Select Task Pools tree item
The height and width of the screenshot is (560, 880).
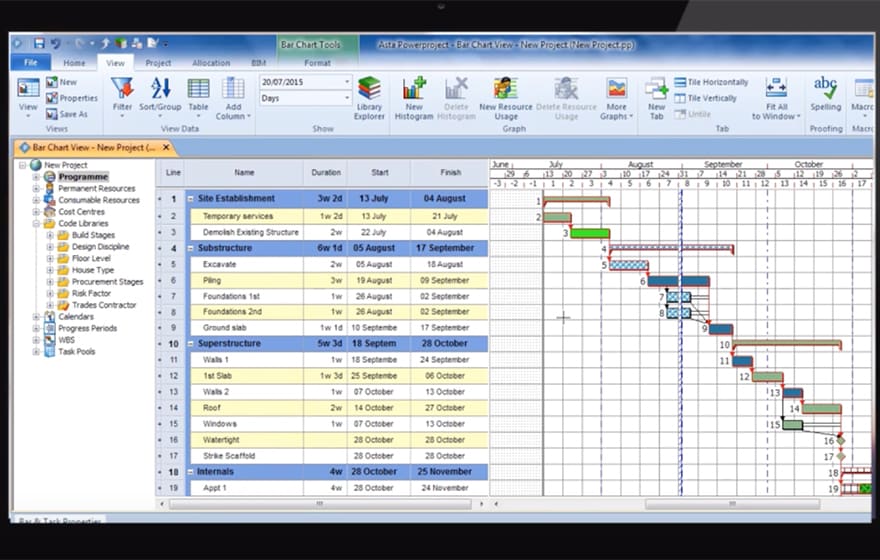77,351
